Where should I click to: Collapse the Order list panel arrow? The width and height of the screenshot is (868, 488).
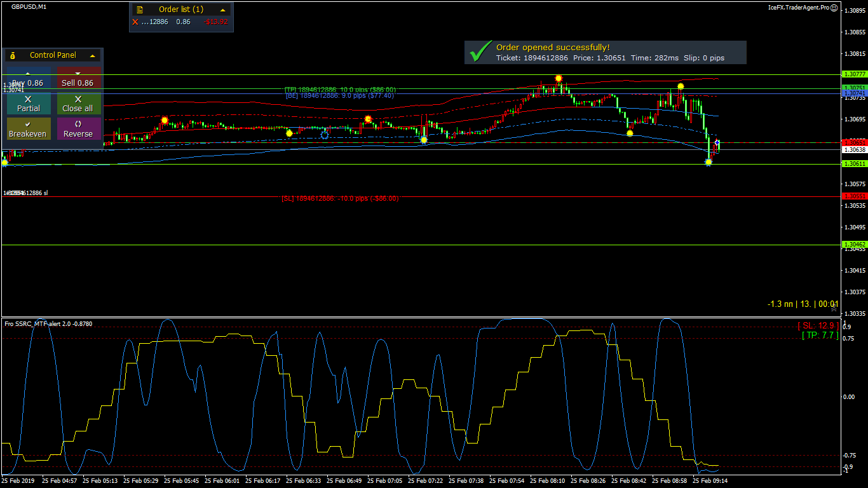(223, 10)
